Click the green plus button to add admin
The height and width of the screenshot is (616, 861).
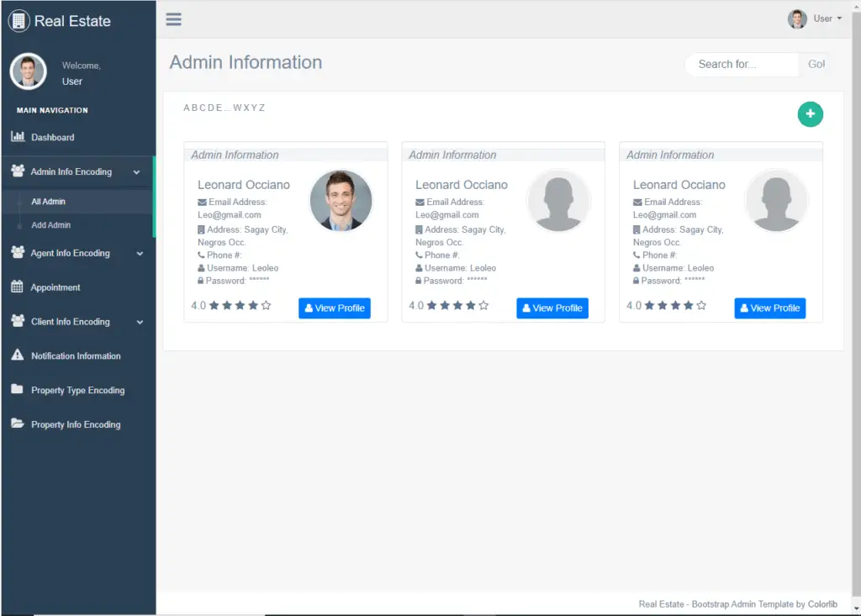pos(810,113)
